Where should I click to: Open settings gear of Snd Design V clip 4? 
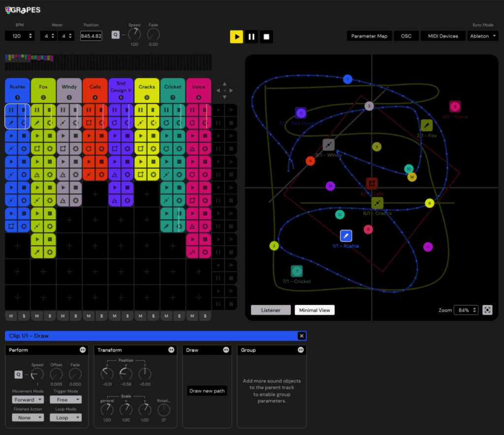127,200
